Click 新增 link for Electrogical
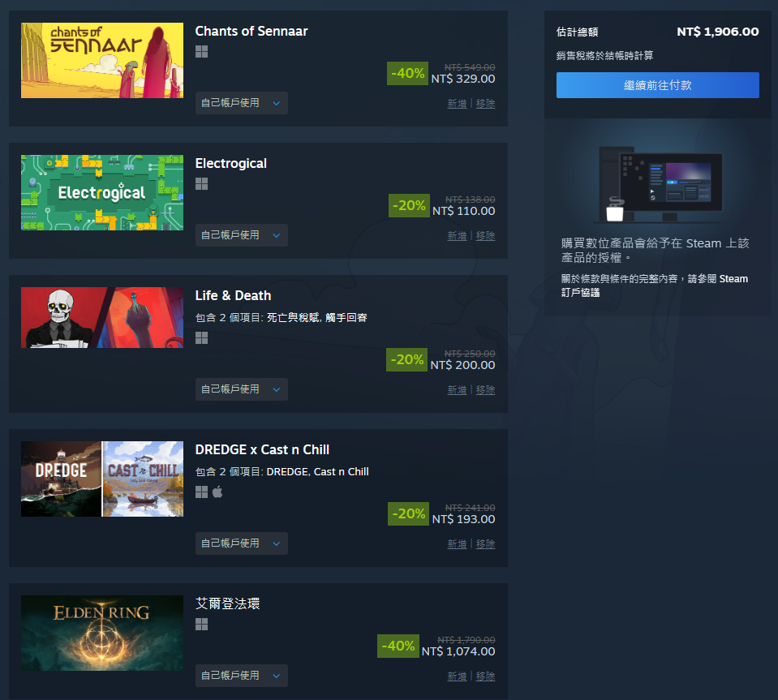The image size is (778, 700). point(457,236)
